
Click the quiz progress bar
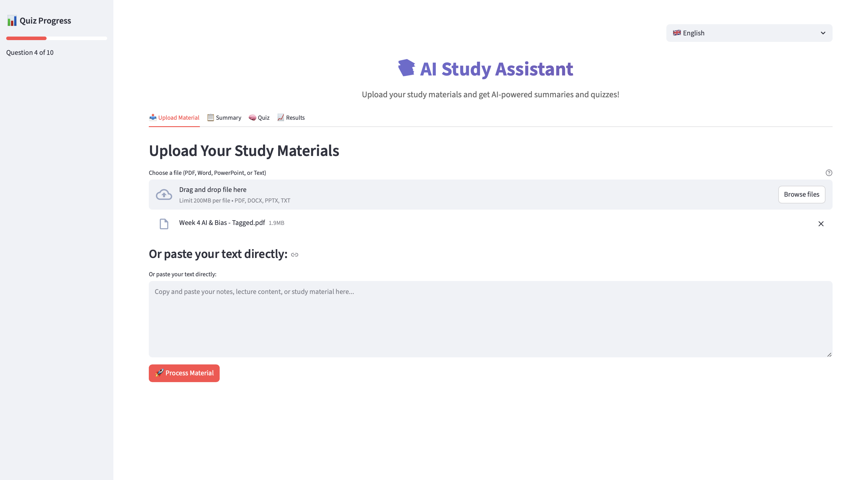(x=57, y=38)
